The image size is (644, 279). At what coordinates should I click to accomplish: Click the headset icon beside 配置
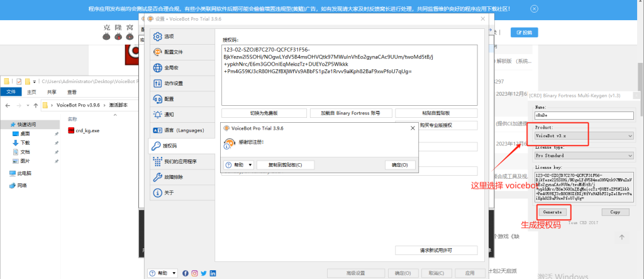(157, 99)
